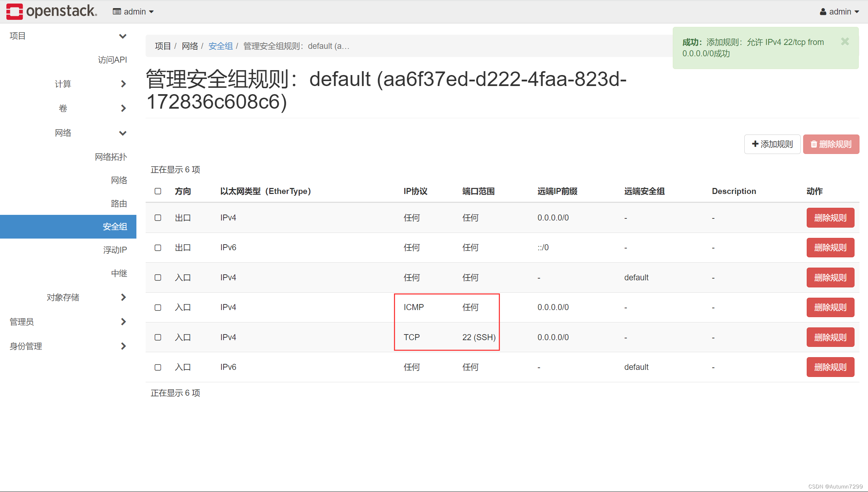This screenshot has height=492, width=868.
Task: Open 浮动IP page
Action: (115, 250)
